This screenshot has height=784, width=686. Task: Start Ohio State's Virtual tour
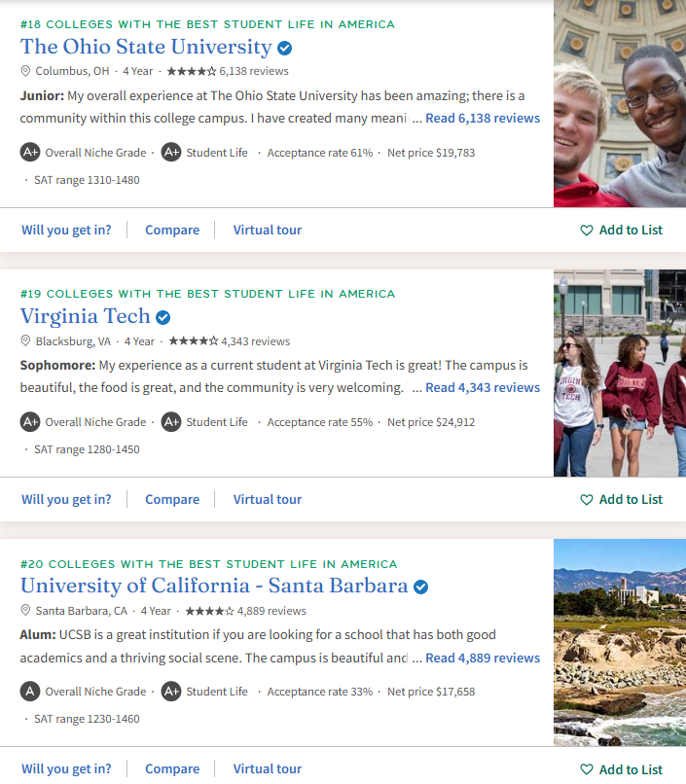pyautogui.click(x=268, y=230)
